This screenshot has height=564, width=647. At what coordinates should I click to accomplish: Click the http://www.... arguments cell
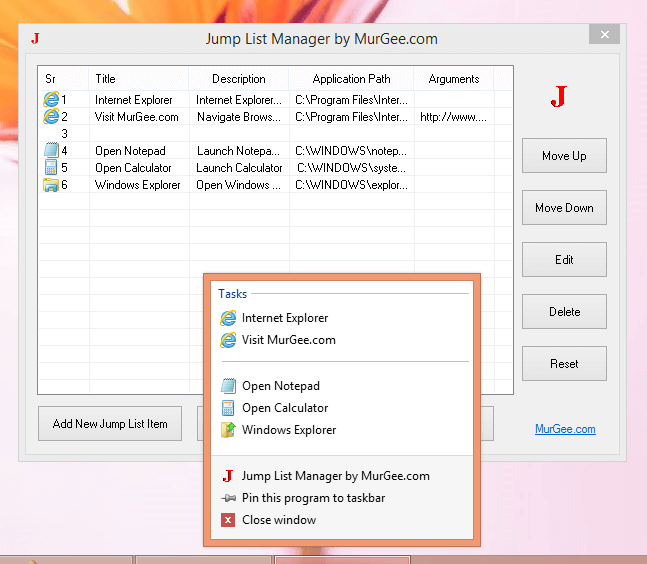point(453,117)
